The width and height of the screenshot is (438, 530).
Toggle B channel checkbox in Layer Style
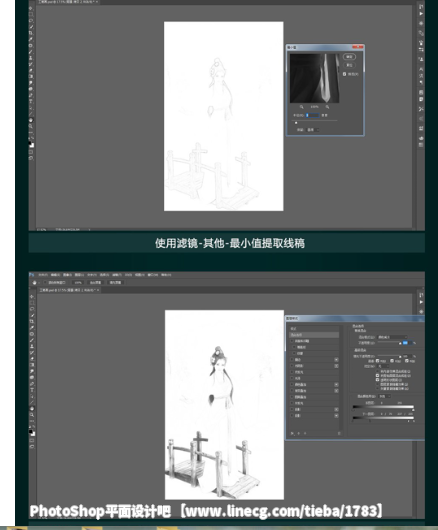[x=407, y=361]
